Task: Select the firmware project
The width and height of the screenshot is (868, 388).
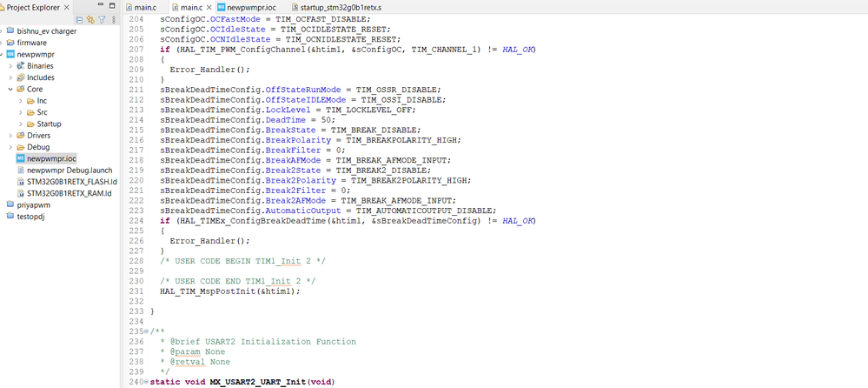Action: tap(31, 43)
